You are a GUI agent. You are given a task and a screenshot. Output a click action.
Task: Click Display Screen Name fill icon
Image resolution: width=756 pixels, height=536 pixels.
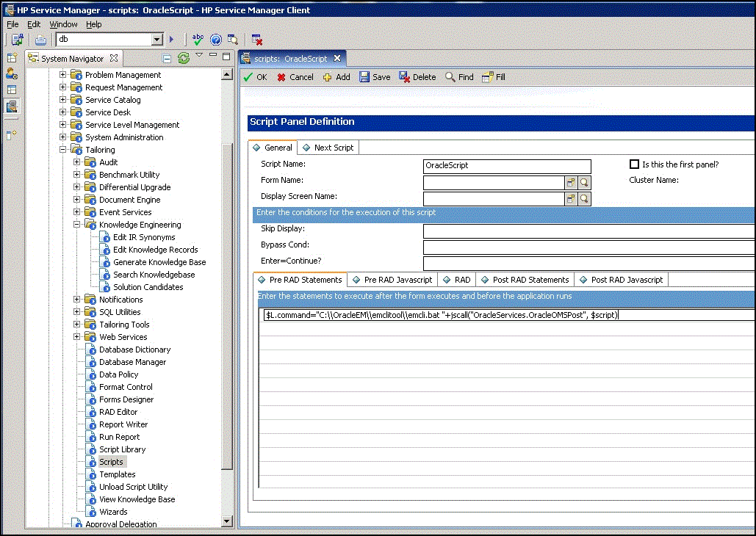tap(571, 198)
